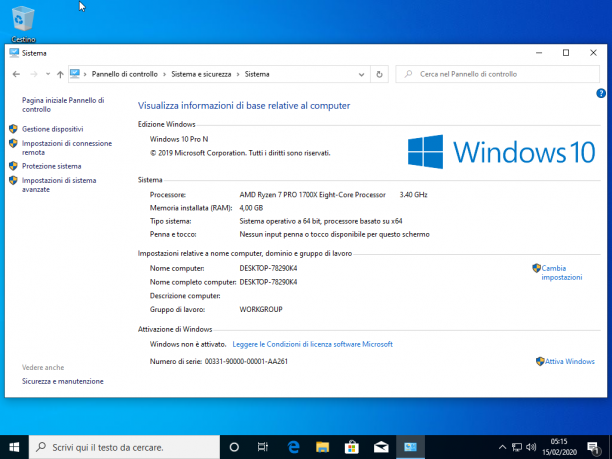The height and width of the screenshot is (459, 612).
Task: Click DESKTOP-78290K4 next to Nome computer
Action: click(x=268, y=268)
